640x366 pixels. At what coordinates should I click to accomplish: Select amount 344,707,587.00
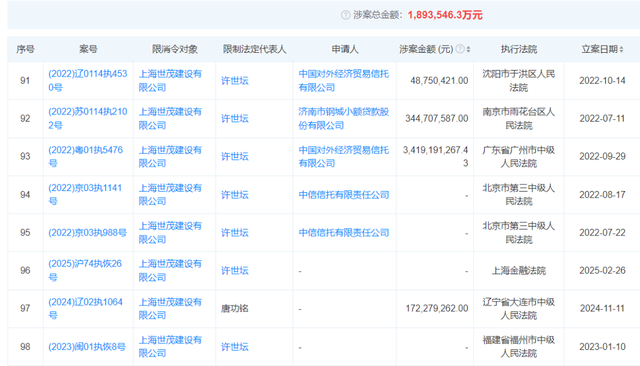437,119
